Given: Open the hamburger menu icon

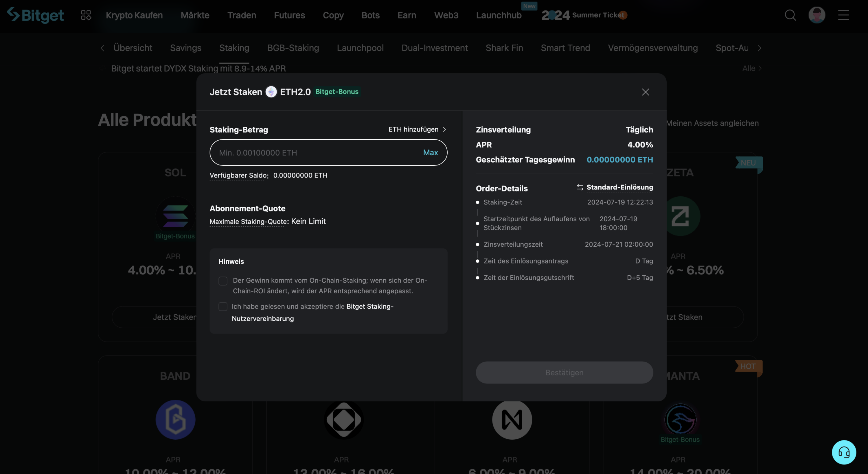Looking at the screenshot, I should pos(843,15).
